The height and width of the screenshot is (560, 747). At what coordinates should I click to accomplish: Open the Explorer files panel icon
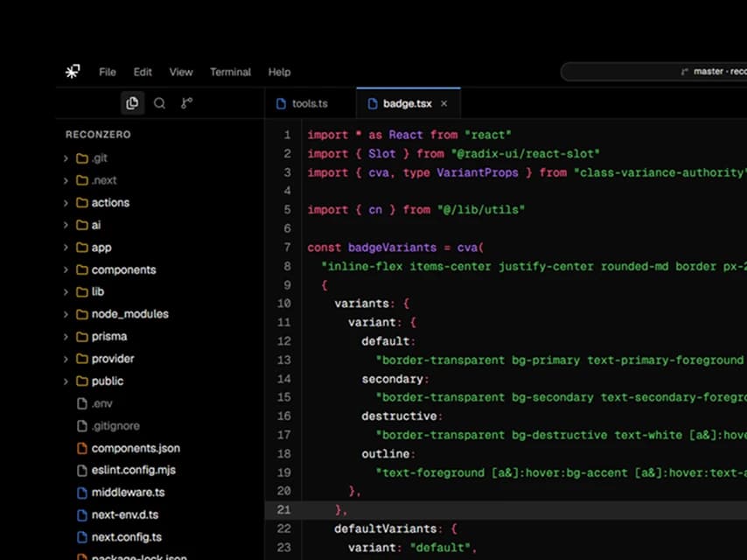(x=132, y=103)
